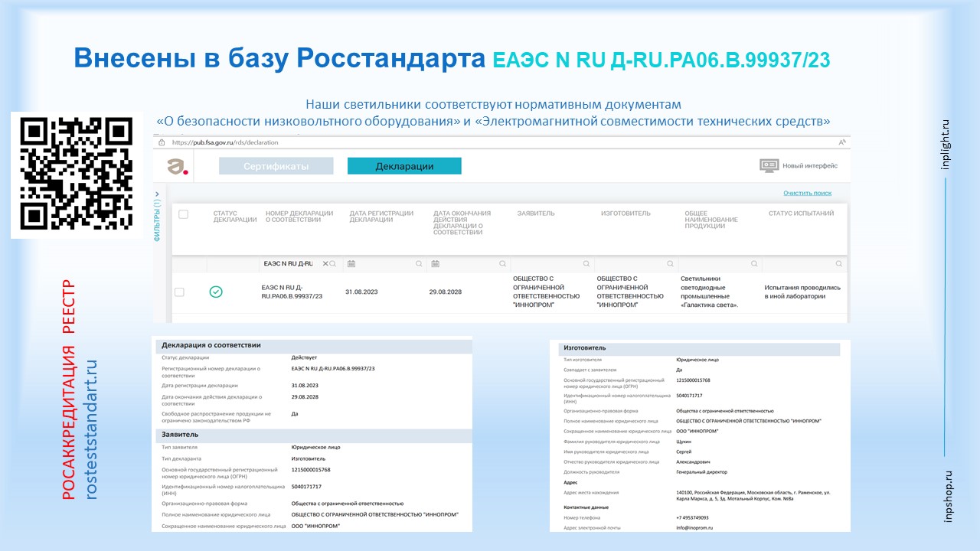This screenshot has height=551, width=980.
Task: Click the vertical ФИЛЬТРЫ (1) label
Action: point(158,222)
